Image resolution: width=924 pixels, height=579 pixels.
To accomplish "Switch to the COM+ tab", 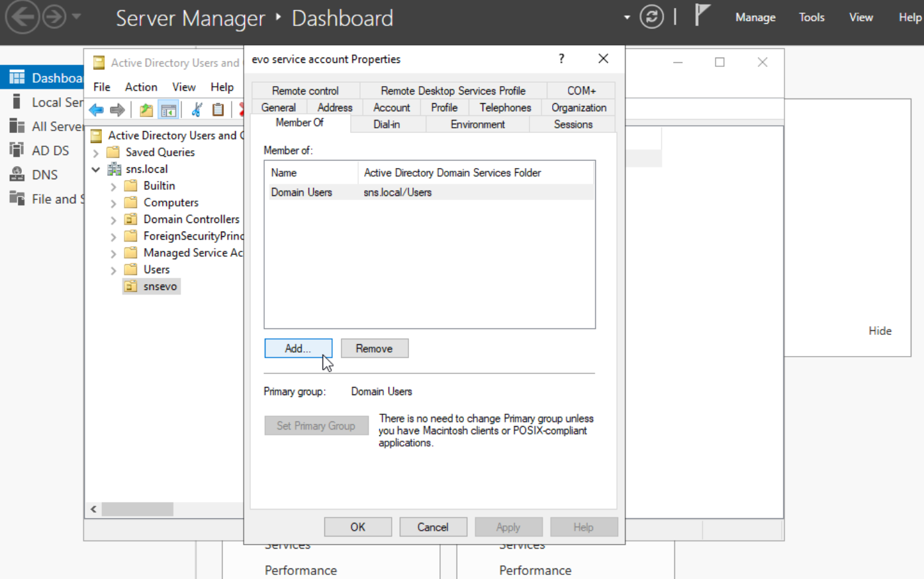I will (582, 91).
